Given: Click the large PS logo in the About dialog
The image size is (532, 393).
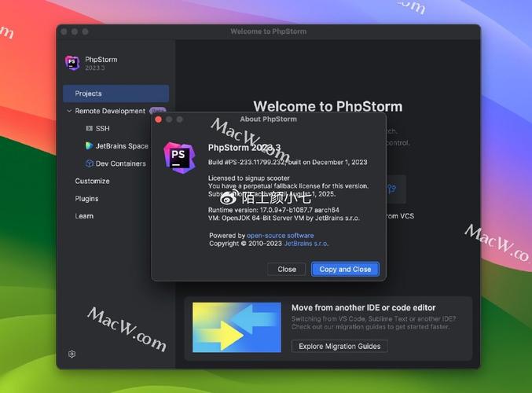Looking at the screenshot, I should pos(179,158).
